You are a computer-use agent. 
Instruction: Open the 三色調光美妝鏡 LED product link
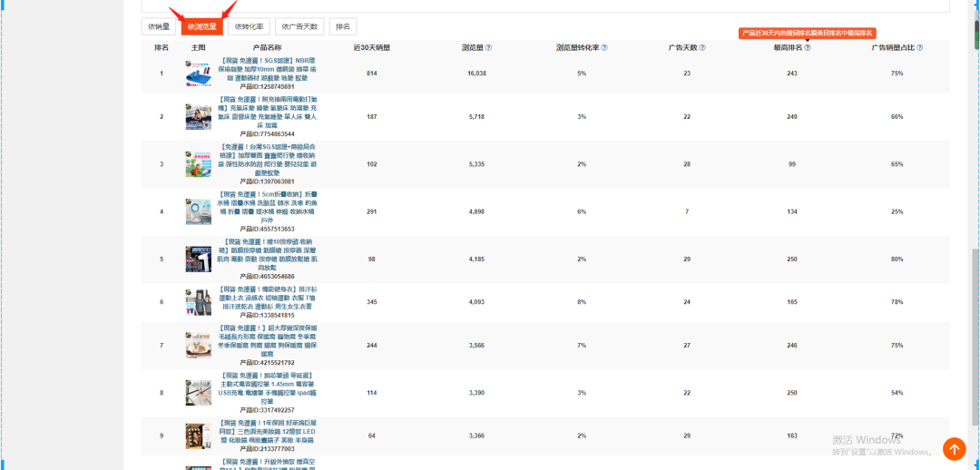tap(268, 432)
